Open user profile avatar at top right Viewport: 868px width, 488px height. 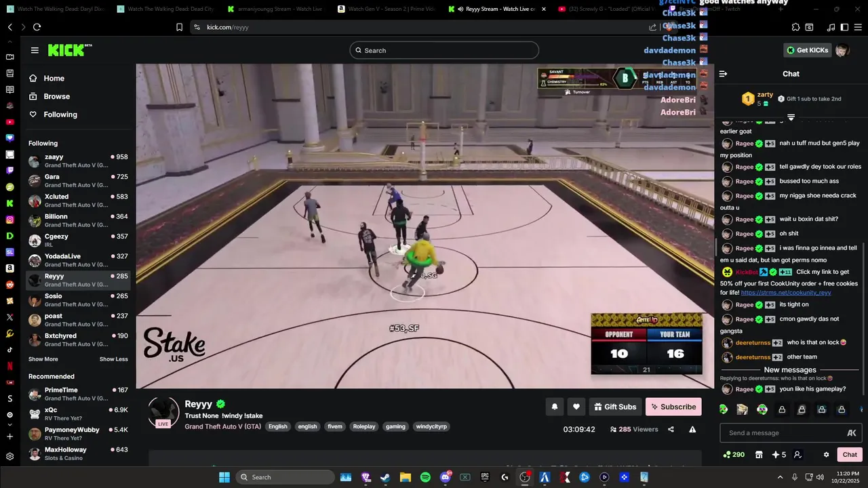tap(842, 50)
